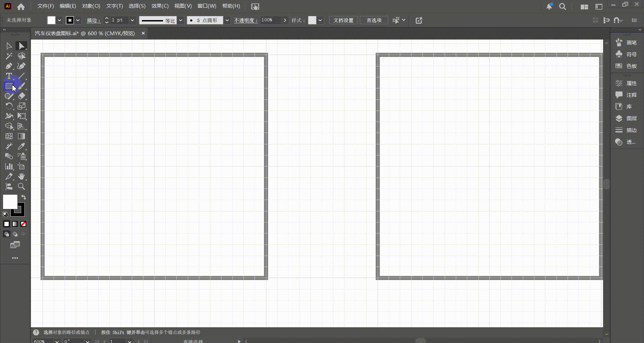Expand the control bar stroke color dropdown
Viewport: 644px width, 343px height.
78,20
